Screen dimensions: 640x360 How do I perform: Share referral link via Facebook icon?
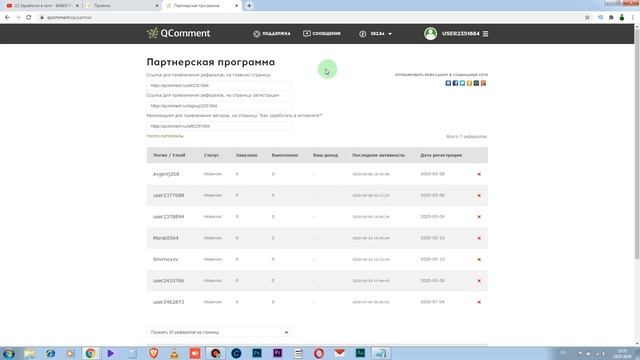[x=455, y=83]
